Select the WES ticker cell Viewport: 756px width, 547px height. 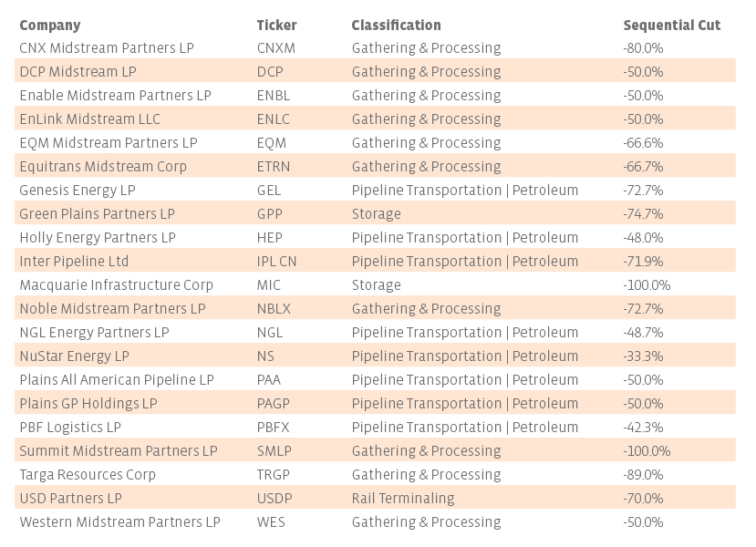pos(270,522)
